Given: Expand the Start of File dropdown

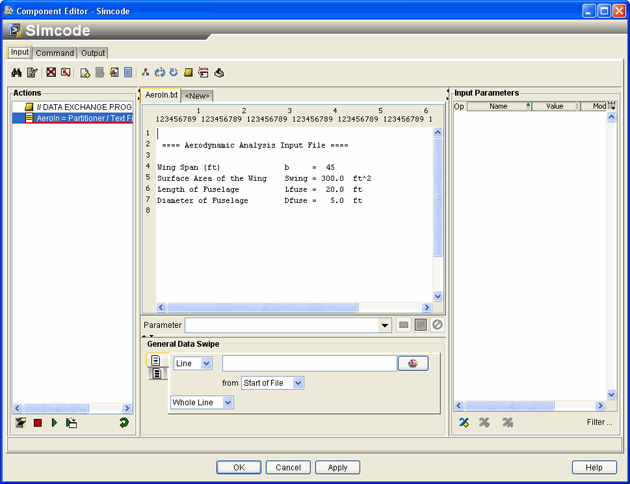Looking at the screenshot, I should [x=297, y=383].
